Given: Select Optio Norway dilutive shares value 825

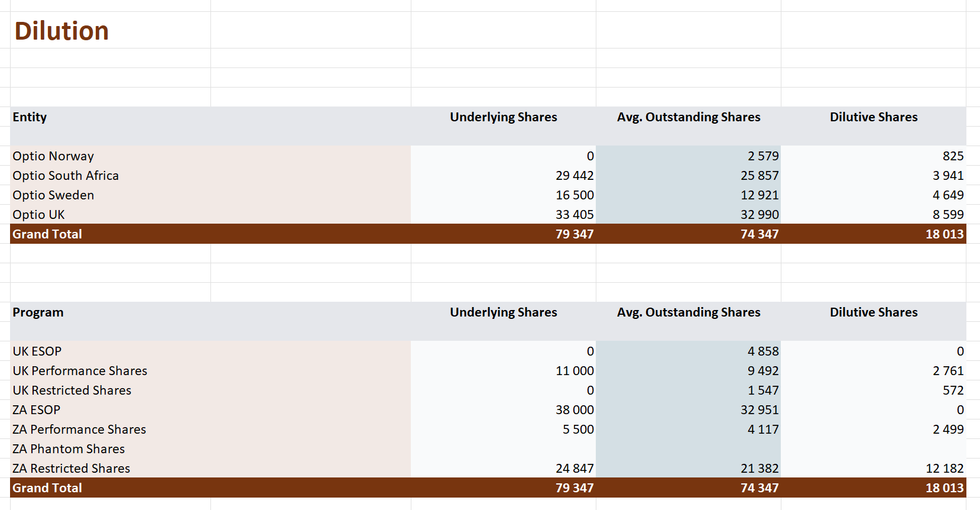Looking at the screenshot, I should click(953, 156).
